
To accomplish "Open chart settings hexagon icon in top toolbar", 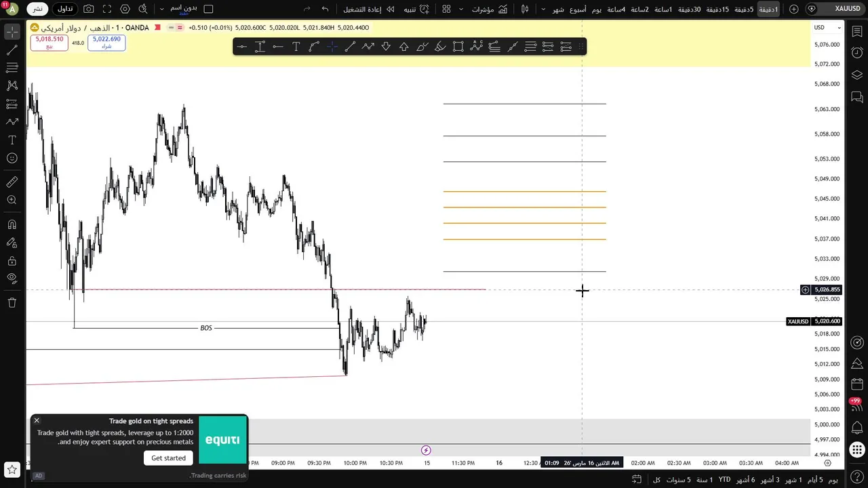I will pos(125,9).
